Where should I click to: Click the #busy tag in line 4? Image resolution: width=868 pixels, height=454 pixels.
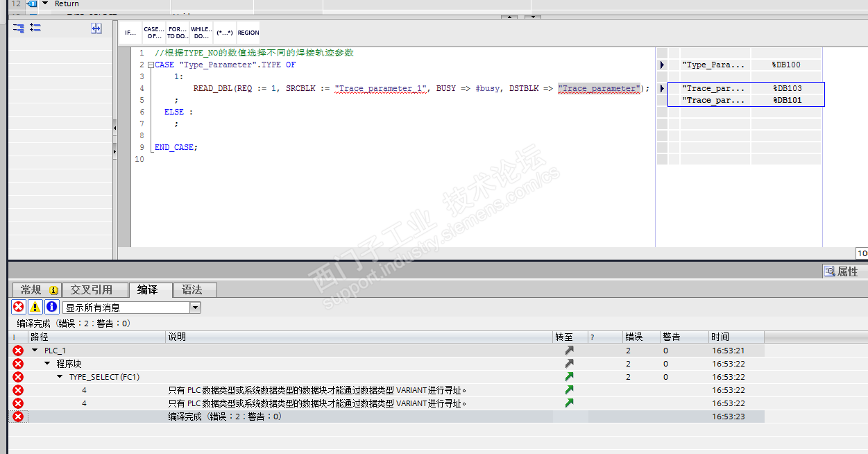coord(488,88)
